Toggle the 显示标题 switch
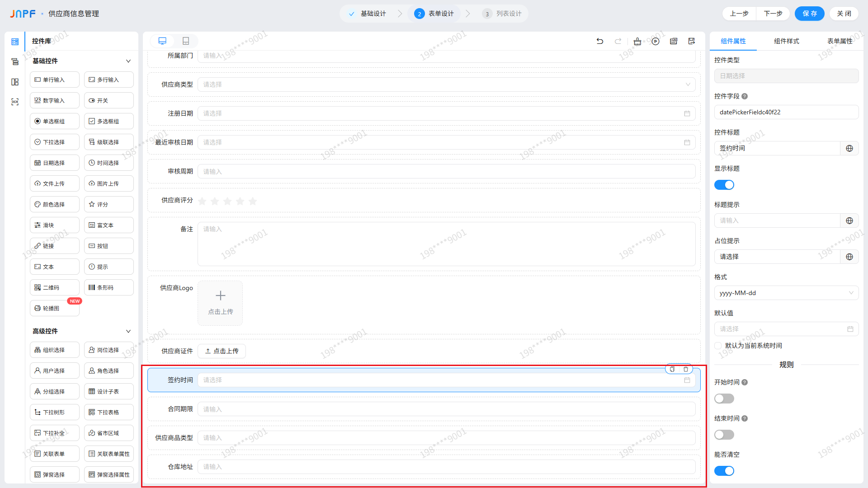This screenshot has height=488, width=868. [x=724, y=185]
